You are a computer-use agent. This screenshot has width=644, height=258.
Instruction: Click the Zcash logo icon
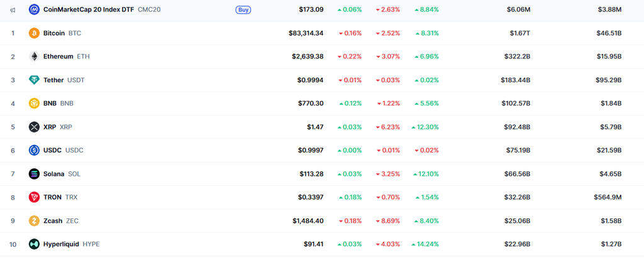coord(34,221)
